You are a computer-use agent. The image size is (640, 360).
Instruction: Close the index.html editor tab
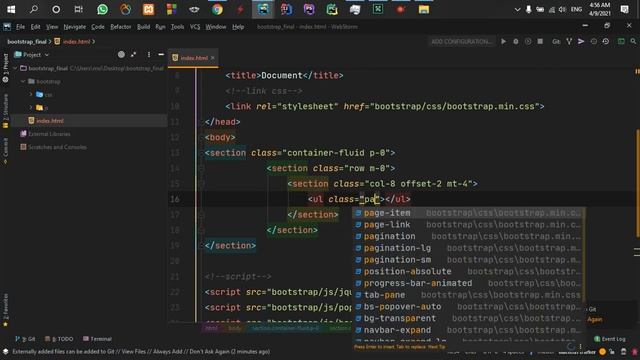tap(213, 58)
